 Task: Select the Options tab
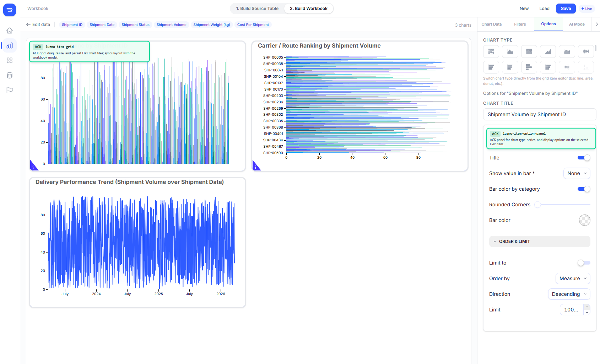tap(548, 24)
